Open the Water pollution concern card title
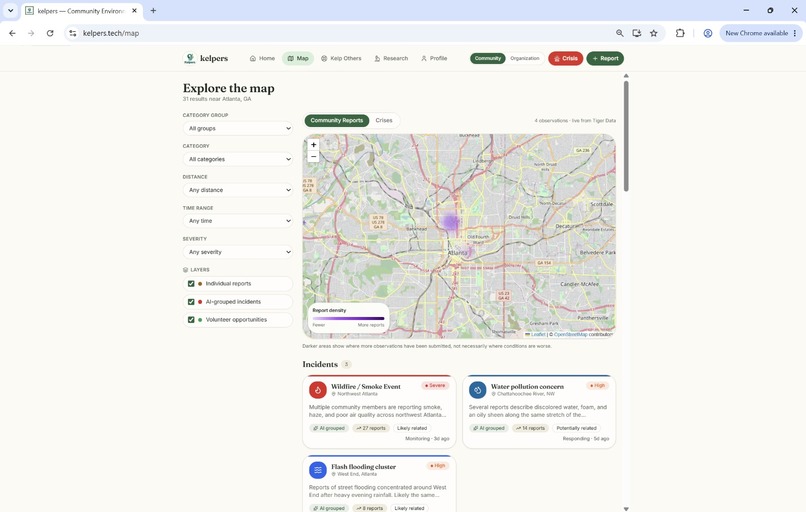Image resolution: width=806 pixels, height=512 pixels. tap(527, 387)
